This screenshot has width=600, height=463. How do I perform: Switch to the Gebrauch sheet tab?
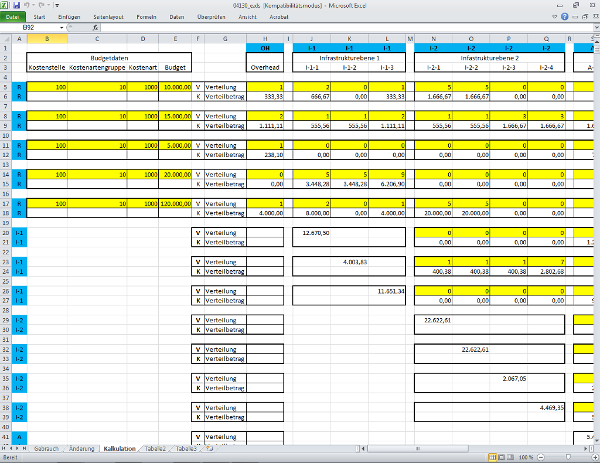(46, 449)
